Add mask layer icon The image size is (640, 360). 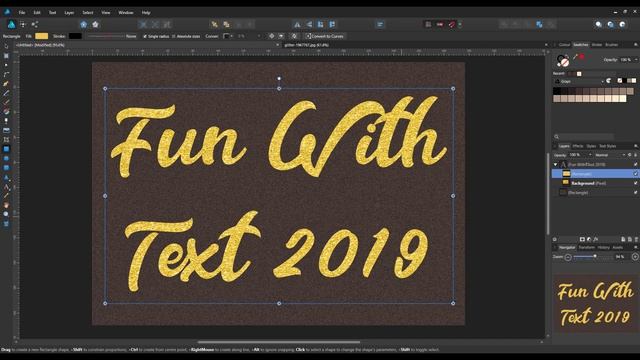coord(582,239)
